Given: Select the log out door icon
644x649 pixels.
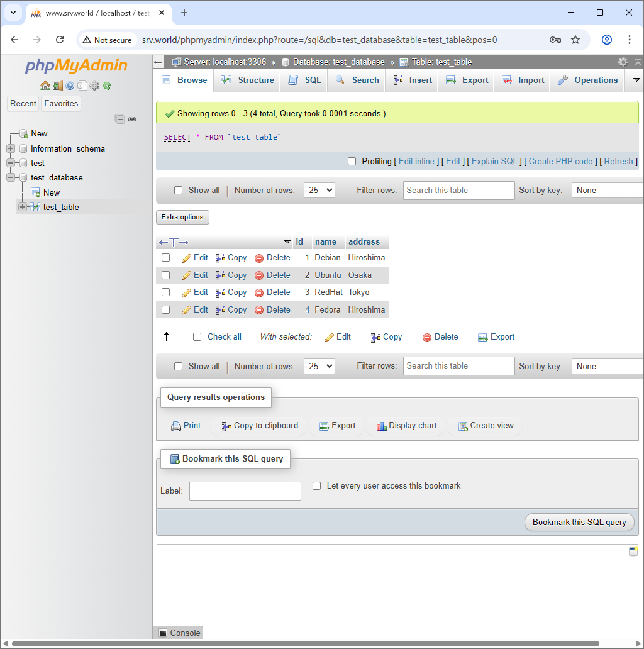Looking at the screenshot, I should [58, 86].
